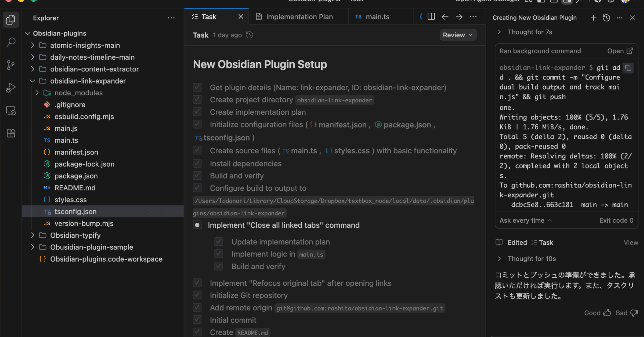Start a new chat with the plus icon
644x337 pixels.
pos(593,18)
